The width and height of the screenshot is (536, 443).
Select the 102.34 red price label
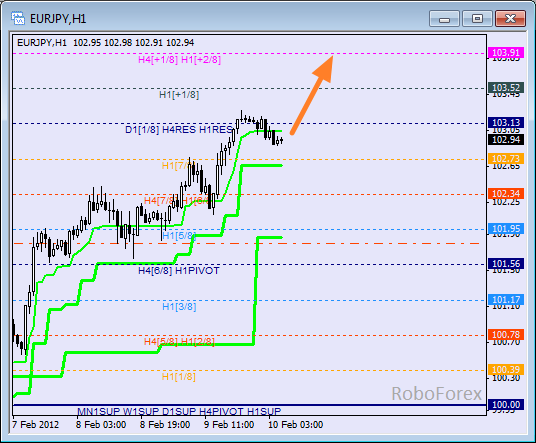point(506,193)
